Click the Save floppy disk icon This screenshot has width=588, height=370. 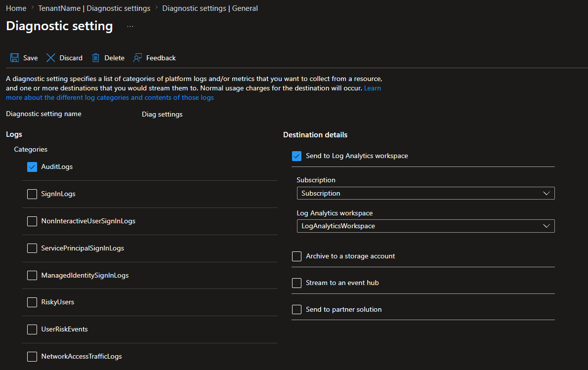coord(14,58)
